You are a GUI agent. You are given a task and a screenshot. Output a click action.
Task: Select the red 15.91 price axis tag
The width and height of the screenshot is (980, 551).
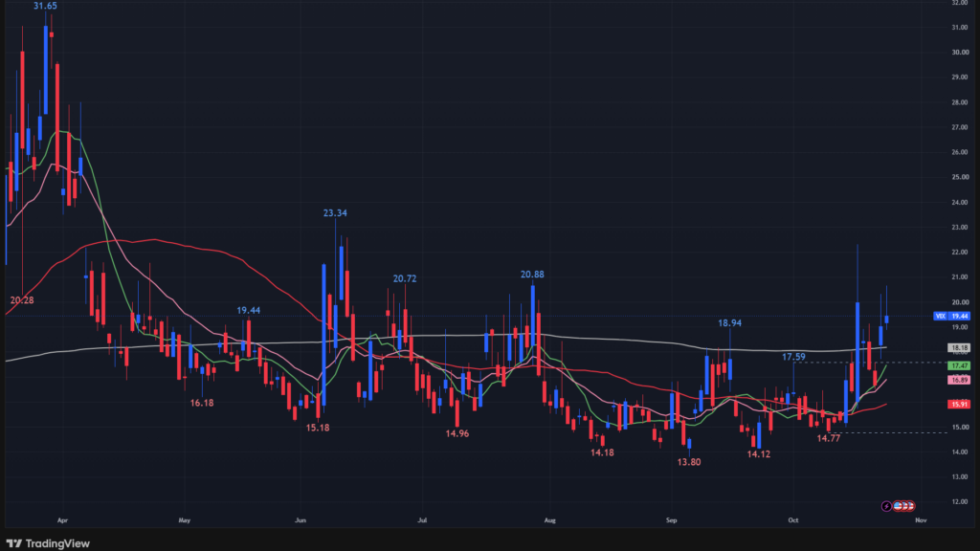[x=959, y=405]
